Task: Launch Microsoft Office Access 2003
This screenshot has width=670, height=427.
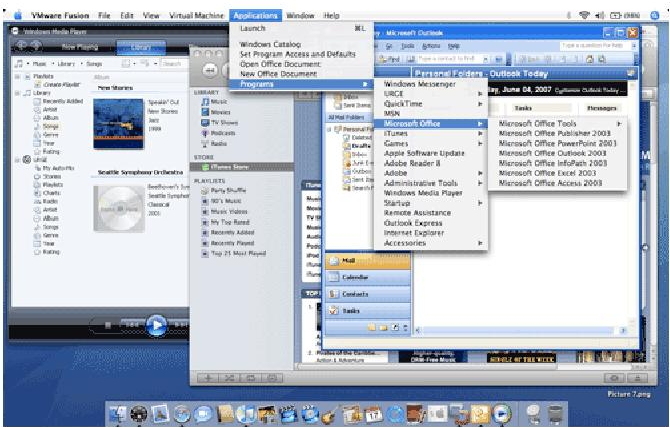Action: pos(558,183)
